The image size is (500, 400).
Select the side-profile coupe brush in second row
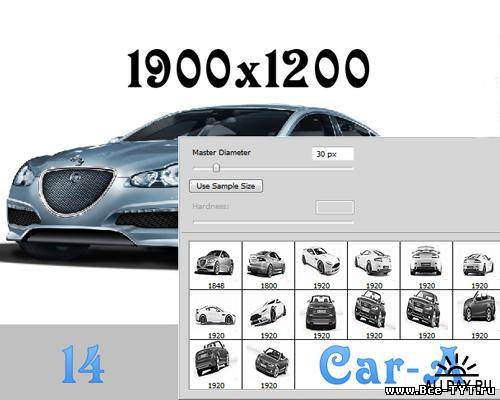(216, 315)
